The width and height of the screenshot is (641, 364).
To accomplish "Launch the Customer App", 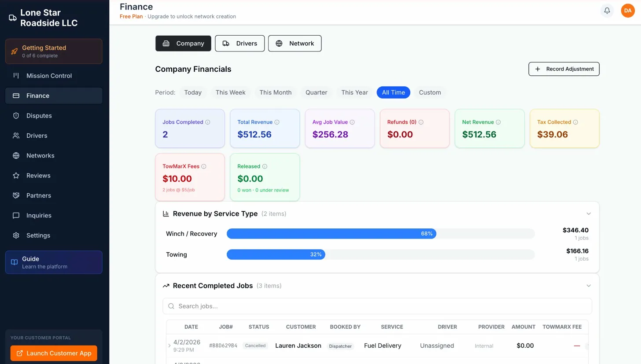I will (54, 353).
